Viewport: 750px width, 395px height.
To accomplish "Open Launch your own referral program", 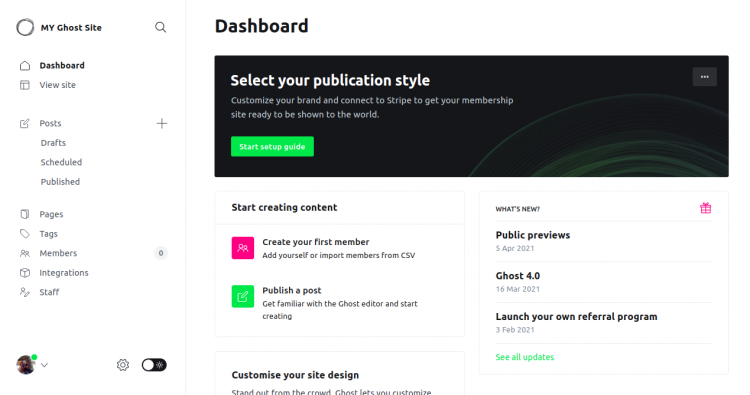I will tap(576, 317).
